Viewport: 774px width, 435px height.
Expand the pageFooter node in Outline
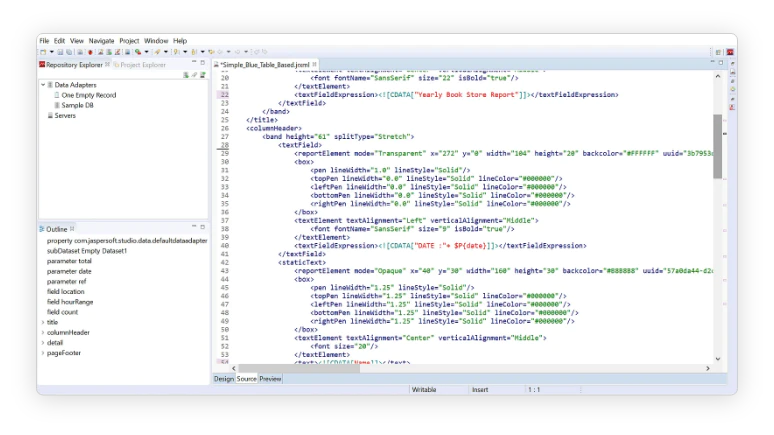43,353
